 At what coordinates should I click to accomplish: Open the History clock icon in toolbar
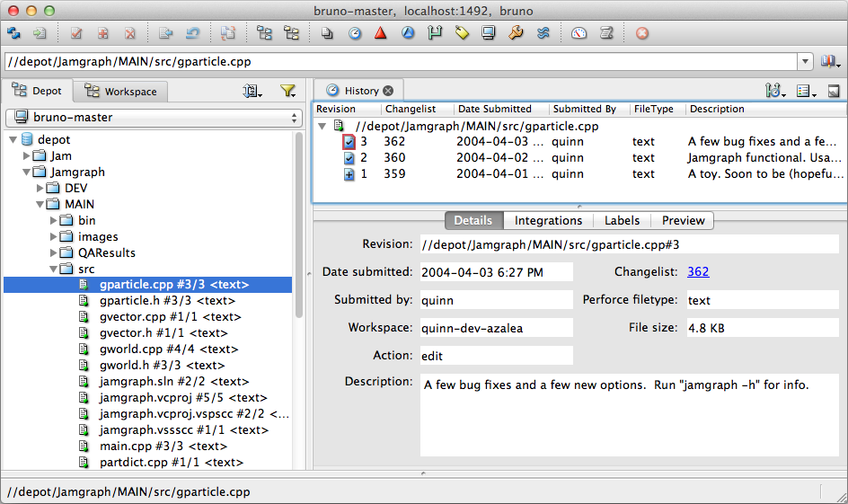pos(355,34)
